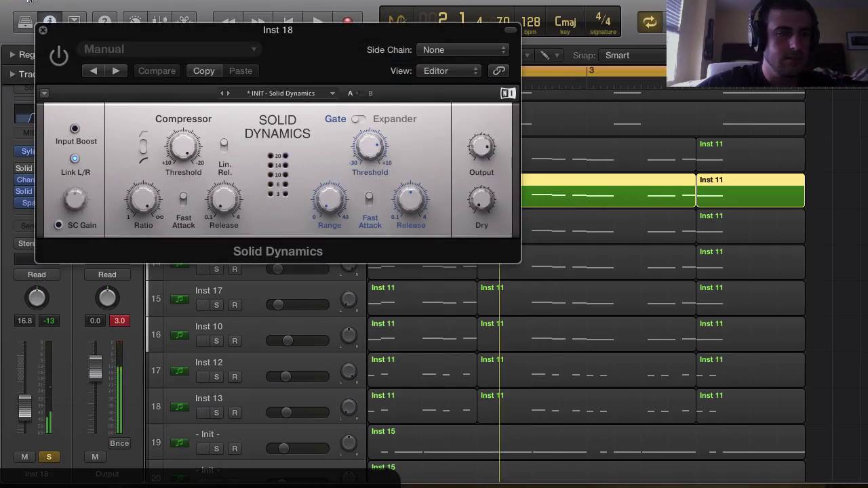Click the Dry knob
The height and width of the screenshot is (488, 868).
pyautogui.click(x=481, y=200)
